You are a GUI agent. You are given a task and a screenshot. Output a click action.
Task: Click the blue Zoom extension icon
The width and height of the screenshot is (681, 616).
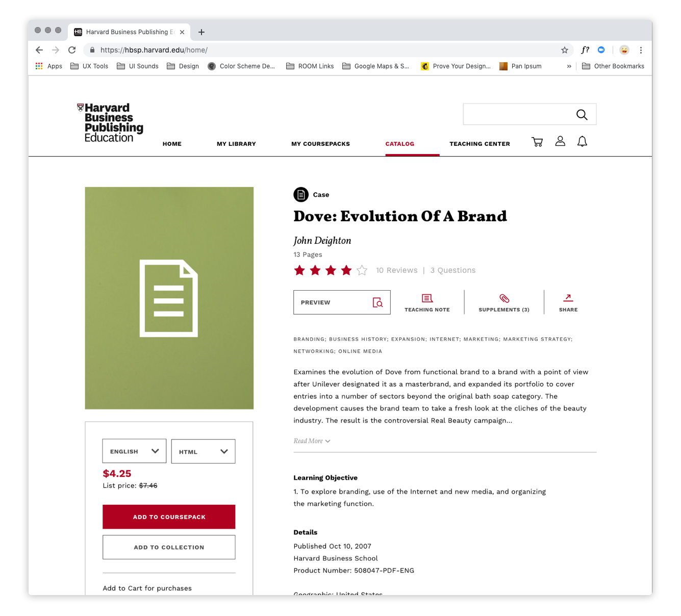click(601, 50)
